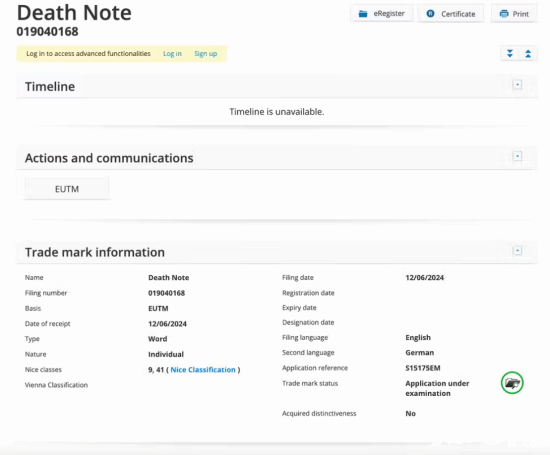
Task: Click the EUTM button
Action: click(67, 189)
